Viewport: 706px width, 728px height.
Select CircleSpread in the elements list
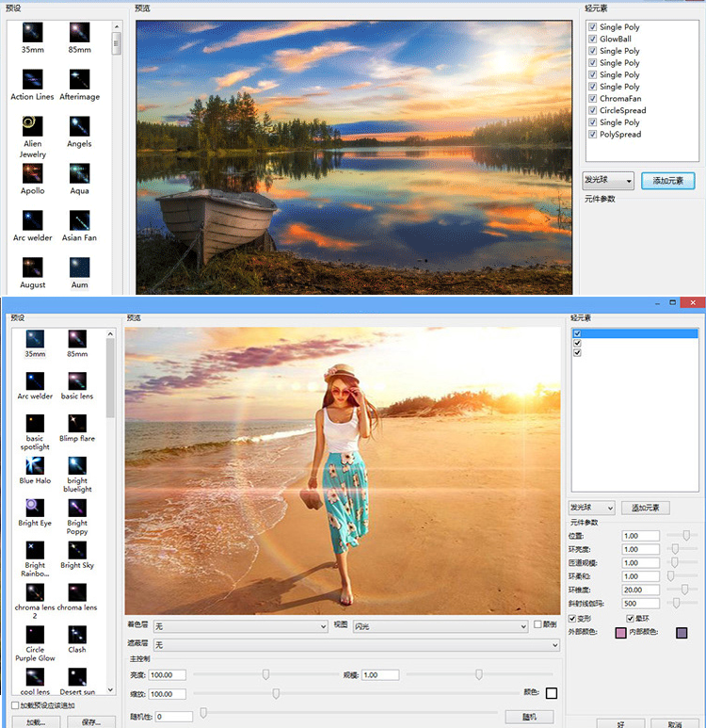[622, 110]
